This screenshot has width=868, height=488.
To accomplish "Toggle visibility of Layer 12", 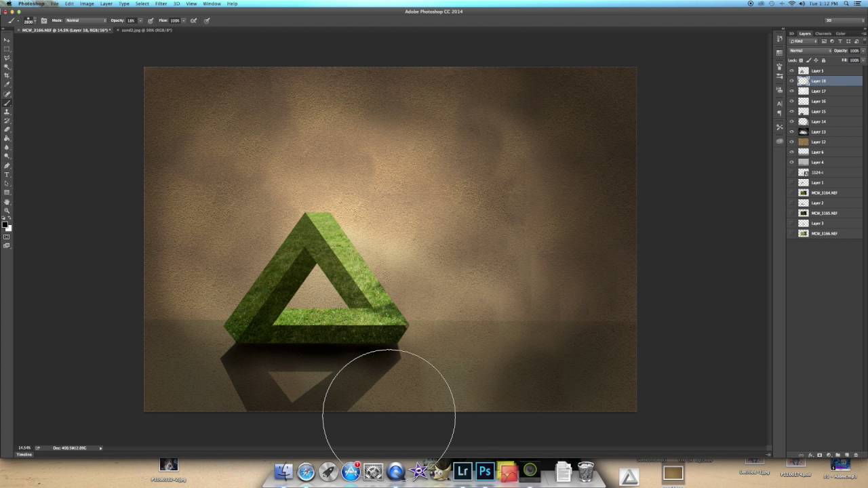I will (791, 142).
